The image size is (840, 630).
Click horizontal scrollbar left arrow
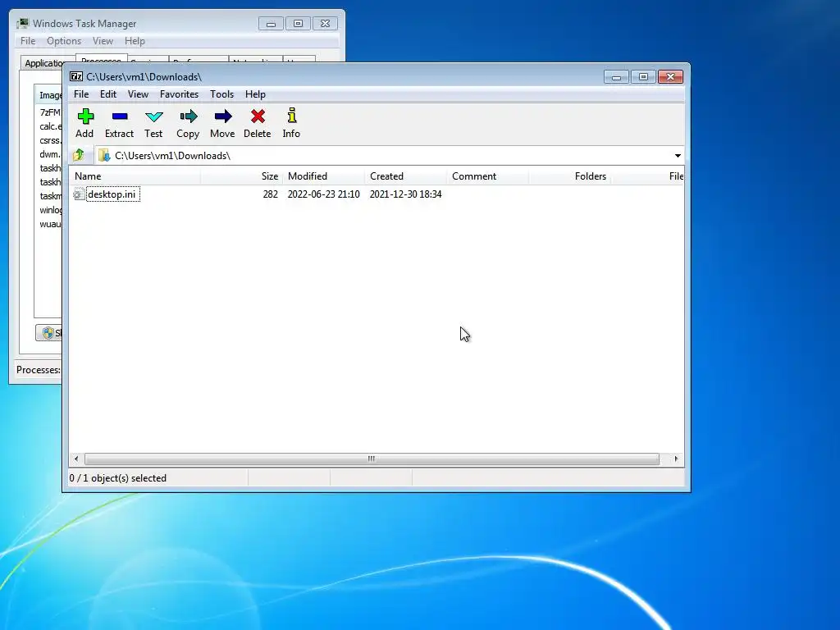(76, 459)
